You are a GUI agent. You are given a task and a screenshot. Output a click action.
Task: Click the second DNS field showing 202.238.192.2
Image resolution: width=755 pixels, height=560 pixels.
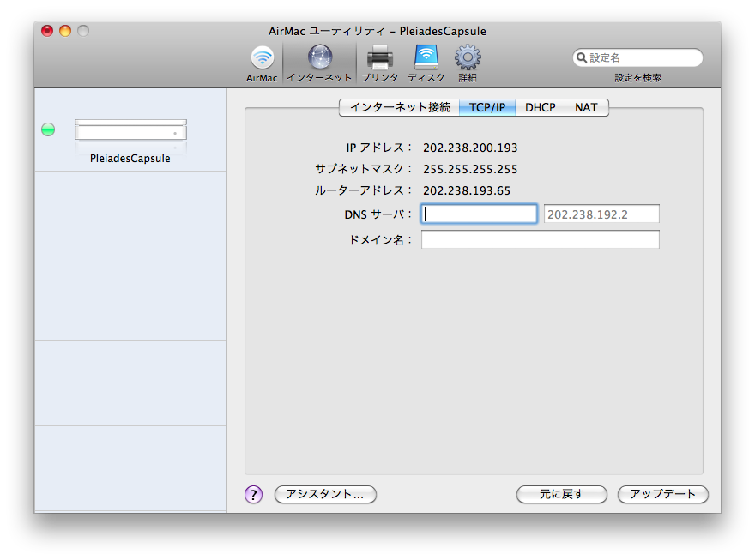(x=601, y=214)
